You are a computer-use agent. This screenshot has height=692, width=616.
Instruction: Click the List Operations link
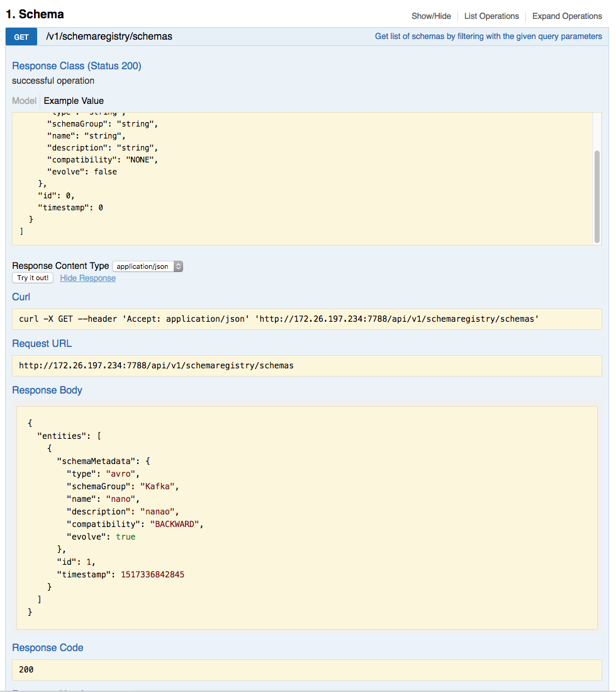click(x=491, y=16)
